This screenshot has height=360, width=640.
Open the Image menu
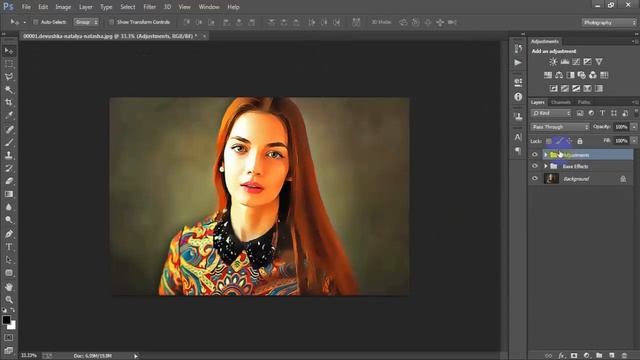coord(63,7)
